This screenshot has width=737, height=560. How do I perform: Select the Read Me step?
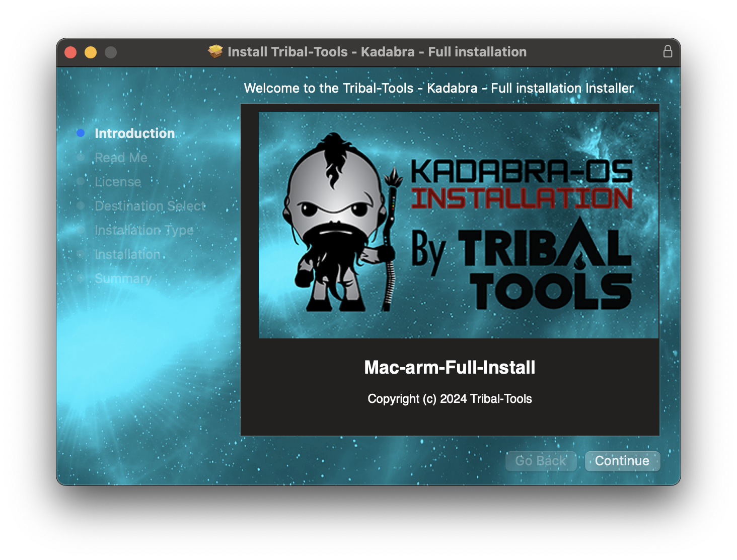point(121,158)
